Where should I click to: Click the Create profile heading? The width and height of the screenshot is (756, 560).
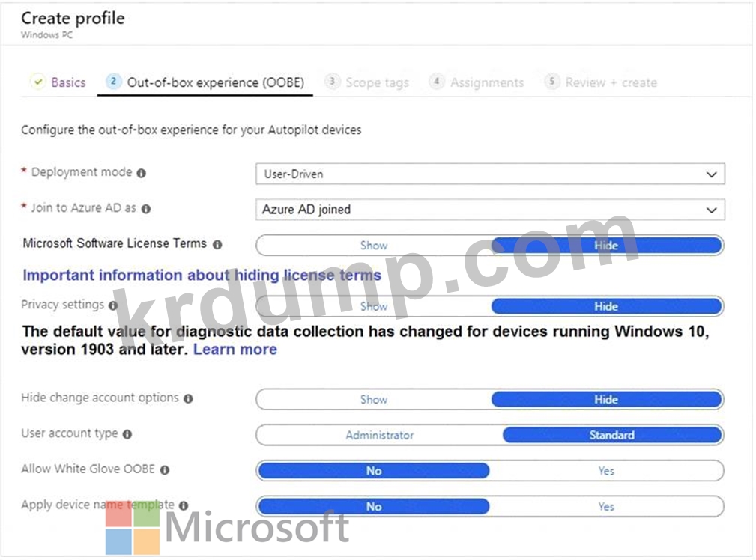coord(73,18)
